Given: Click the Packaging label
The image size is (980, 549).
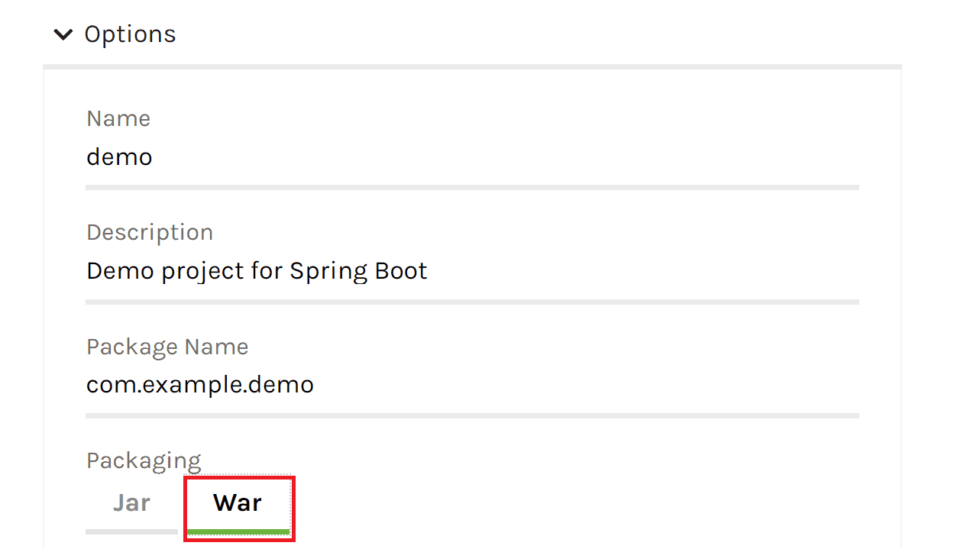Looking at the screenshot, I should (144, 461).
